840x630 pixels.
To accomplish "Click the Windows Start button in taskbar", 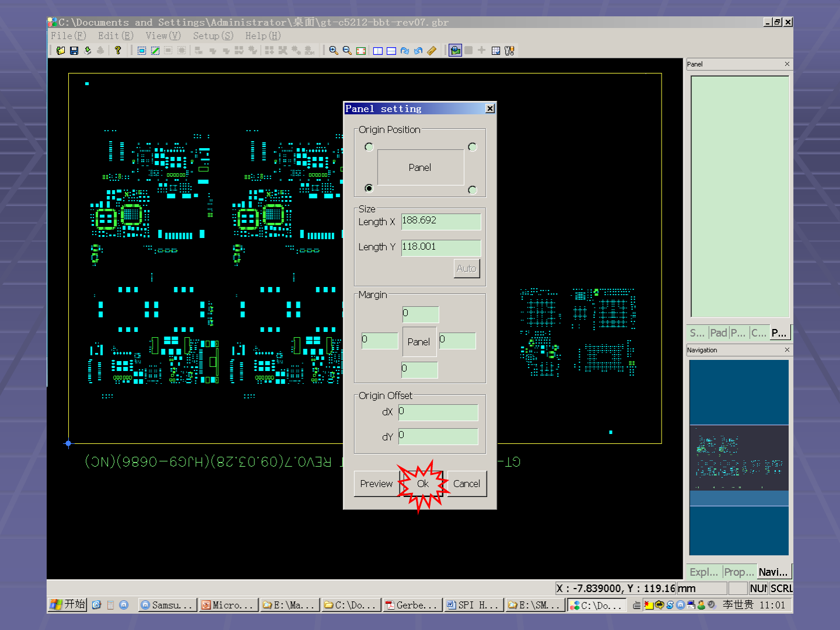I will pyautogui.click(x=68, y=605).
